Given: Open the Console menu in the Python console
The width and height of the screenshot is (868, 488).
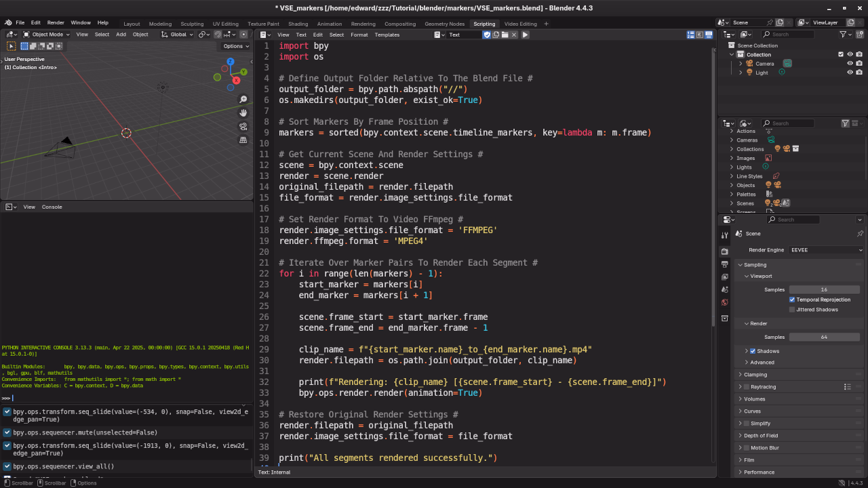Looking at the screenshot, I should coord(52,207).
